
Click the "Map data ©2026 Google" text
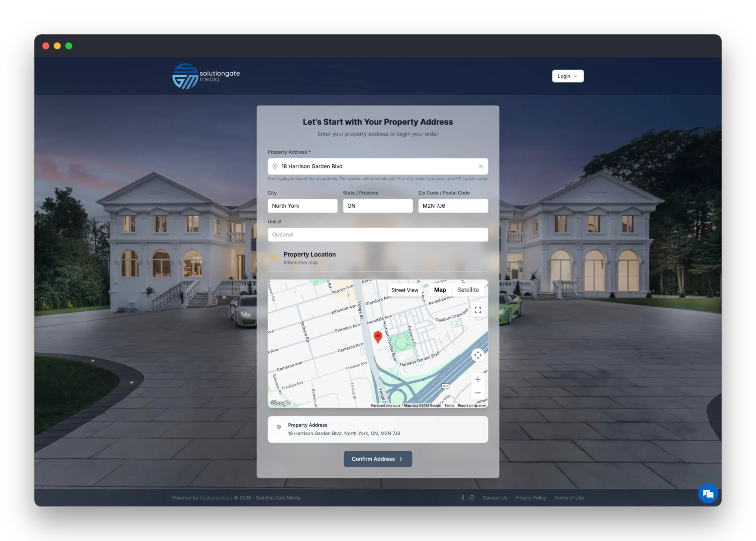422,405
